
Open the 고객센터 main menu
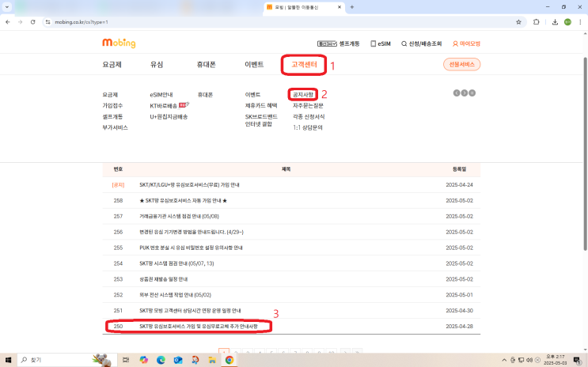(304, 65)
